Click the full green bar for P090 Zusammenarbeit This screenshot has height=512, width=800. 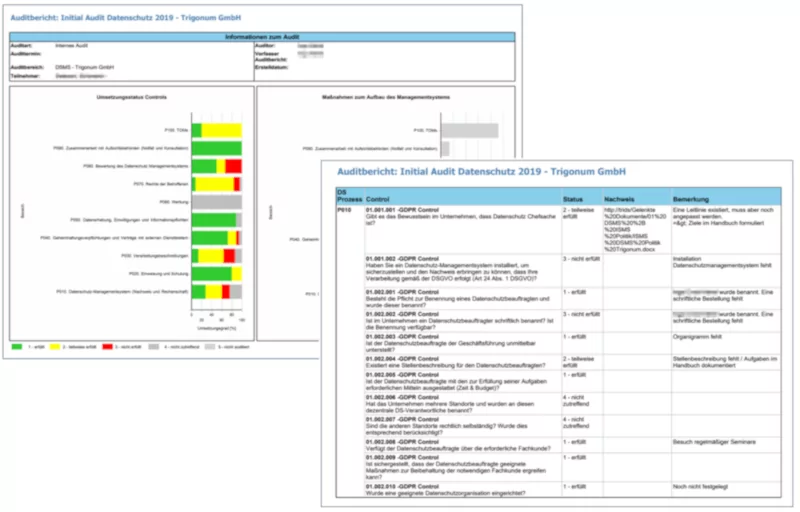[x=216, y=147]
